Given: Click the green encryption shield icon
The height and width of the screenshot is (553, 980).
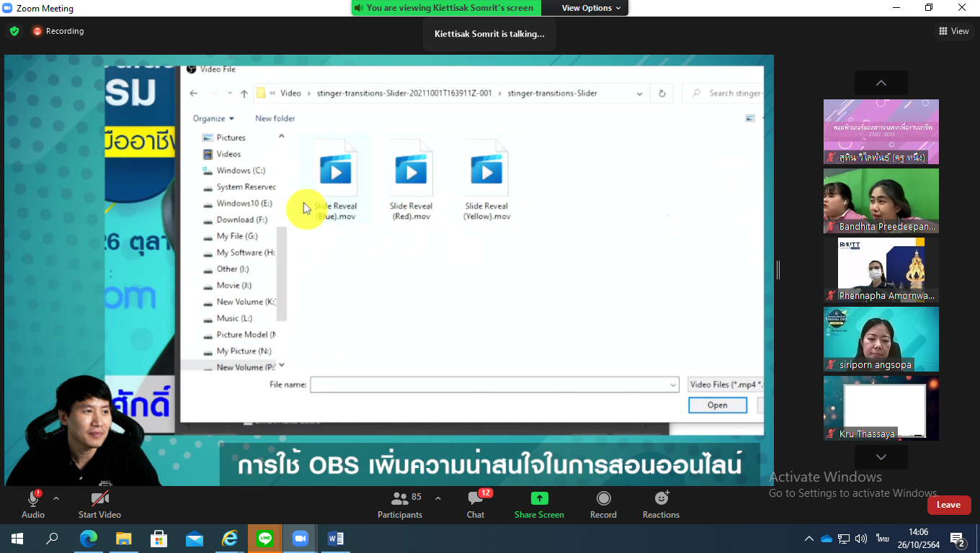Looking at the screenshot, I should tap(14, 31).
